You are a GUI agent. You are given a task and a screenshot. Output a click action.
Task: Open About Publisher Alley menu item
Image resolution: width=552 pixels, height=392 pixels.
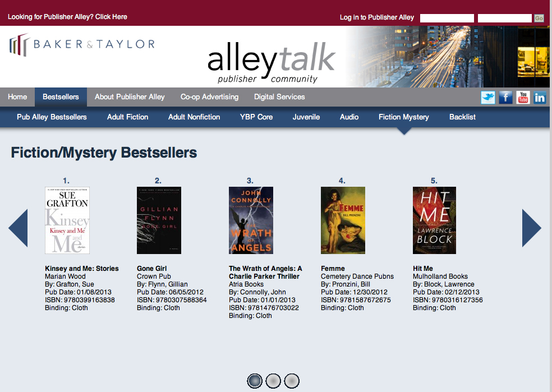tap(130, 97)
